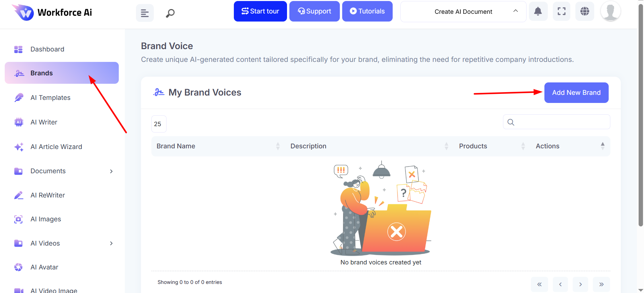Screen dimensions: 644x293
Task: Click the sidebar collapse menu icon
Action: pyautogui.click(x=145, y=13)
